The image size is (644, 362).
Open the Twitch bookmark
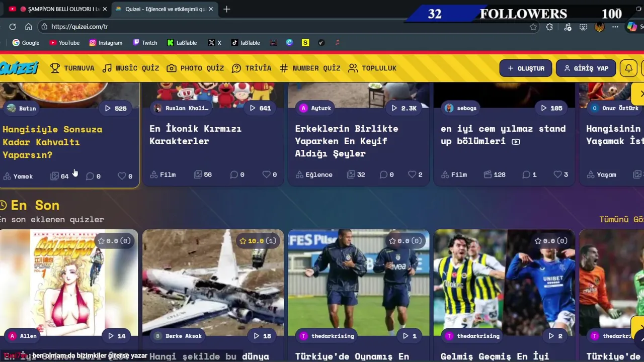pyautogui.click(x=145, y=43)
